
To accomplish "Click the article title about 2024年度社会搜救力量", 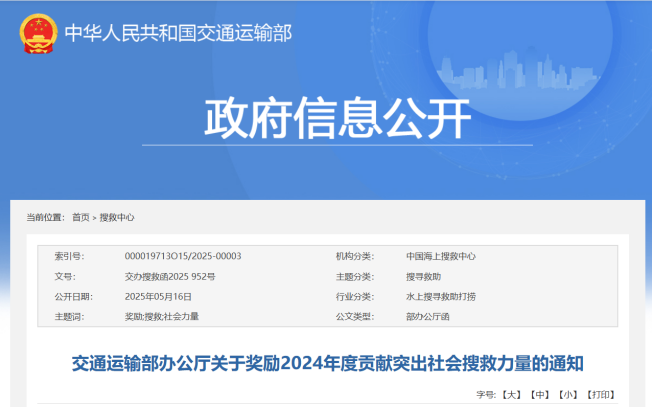I will (327, 363).
